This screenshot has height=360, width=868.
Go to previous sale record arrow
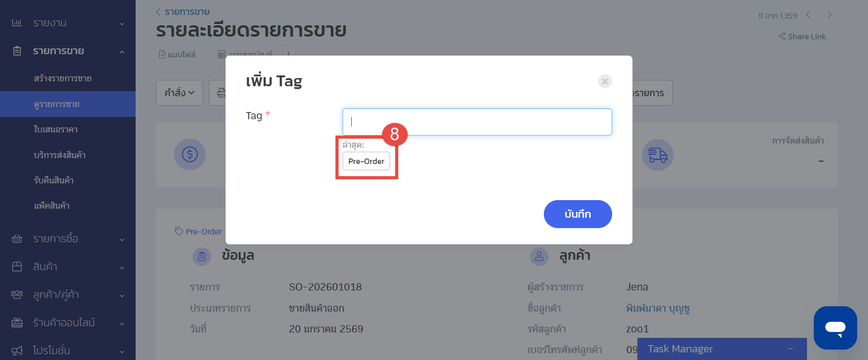808,15
